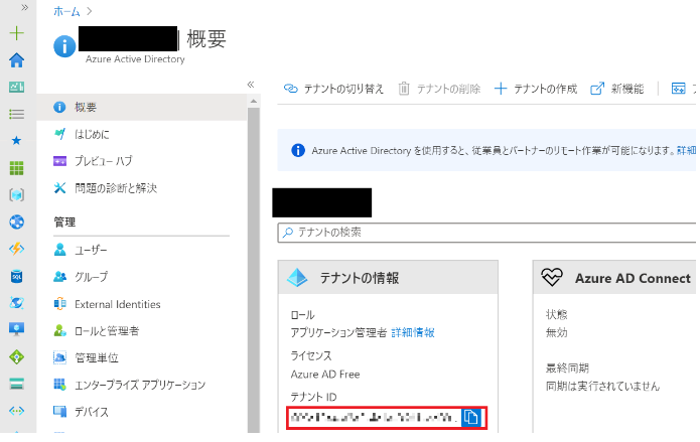The height and width of the screenshot is (442, 700).
Task: Click テナントの削除 toolbar button
Action: tap(439, 89)
